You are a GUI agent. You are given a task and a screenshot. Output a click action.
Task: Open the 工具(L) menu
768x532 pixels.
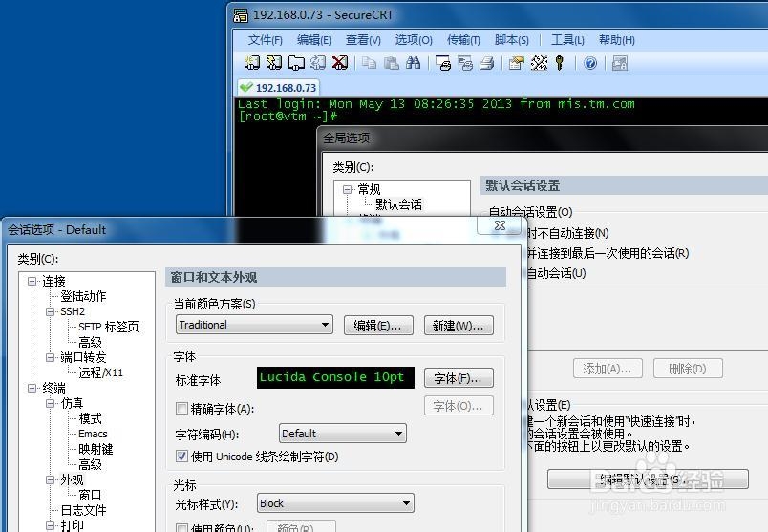(567, 40)
